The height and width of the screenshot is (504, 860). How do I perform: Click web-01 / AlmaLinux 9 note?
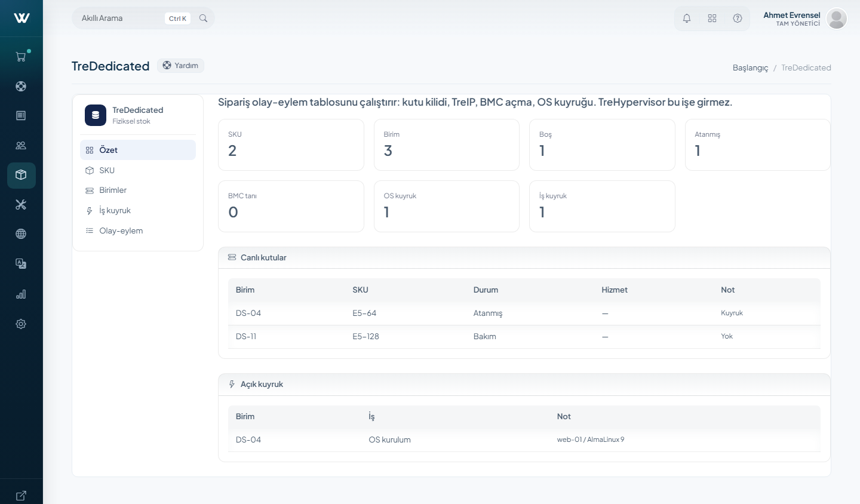(591, 440)
